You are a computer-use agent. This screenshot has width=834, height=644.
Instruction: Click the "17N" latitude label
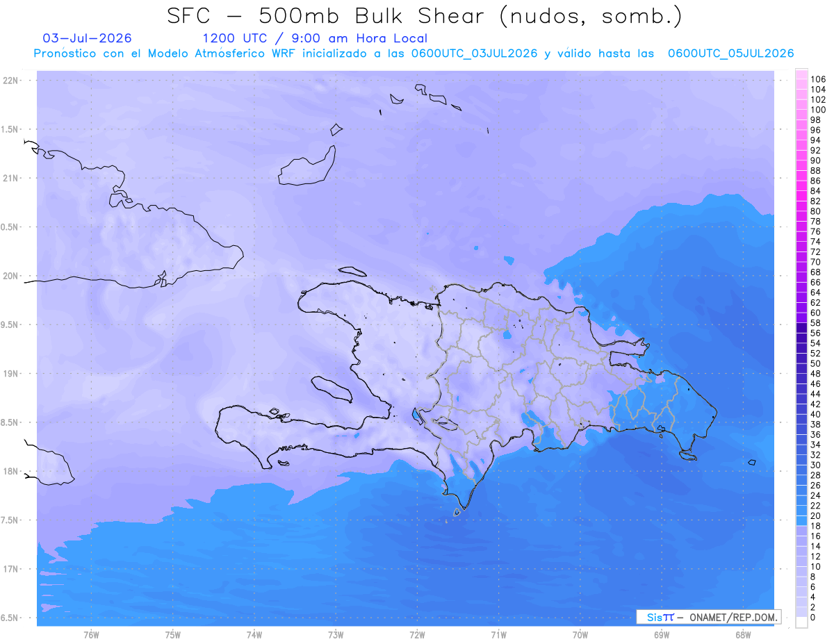click(x=11, y=569)
